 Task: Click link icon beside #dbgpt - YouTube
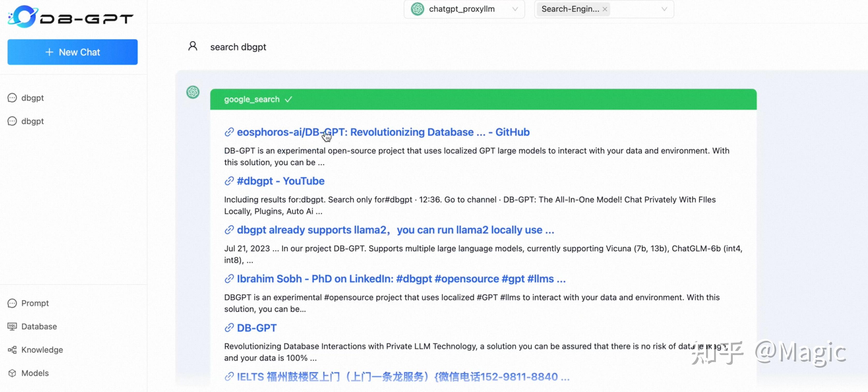tap(229, 181)
